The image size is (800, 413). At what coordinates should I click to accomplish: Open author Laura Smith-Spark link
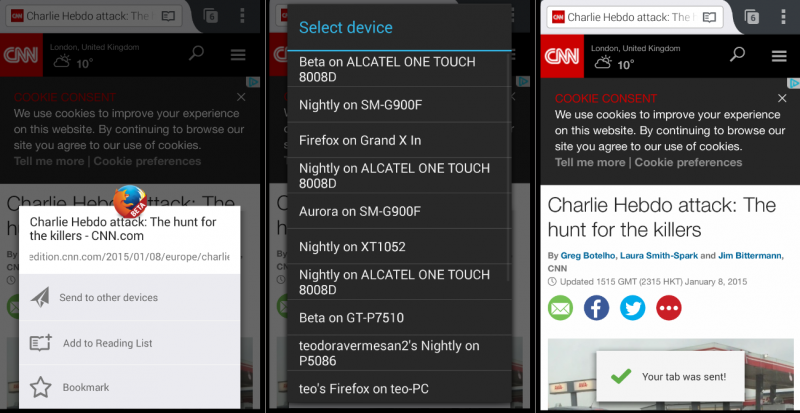[659, 255]
